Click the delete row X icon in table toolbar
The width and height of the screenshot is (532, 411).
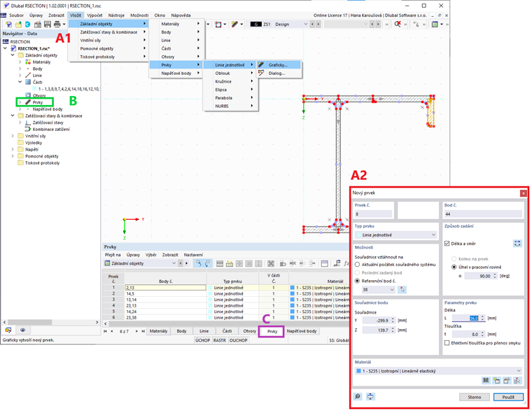[x=270, y=263]
